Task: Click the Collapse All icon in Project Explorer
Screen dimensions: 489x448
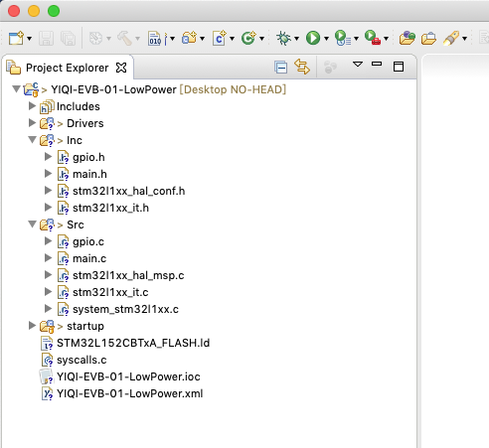Action: [x=280, y=68]
